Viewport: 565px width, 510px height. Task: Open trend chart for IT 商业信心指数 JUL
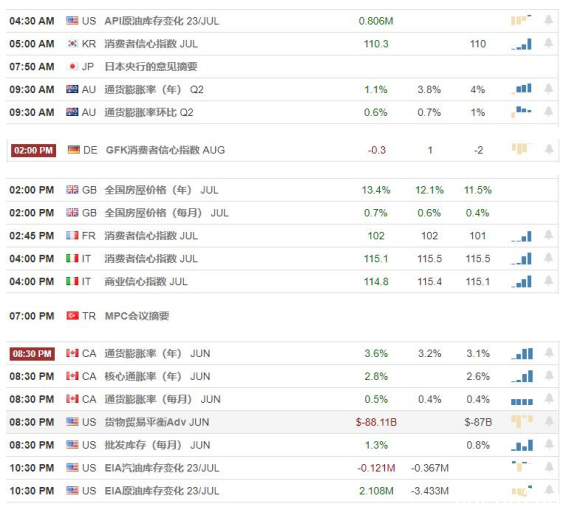[521, 281]
